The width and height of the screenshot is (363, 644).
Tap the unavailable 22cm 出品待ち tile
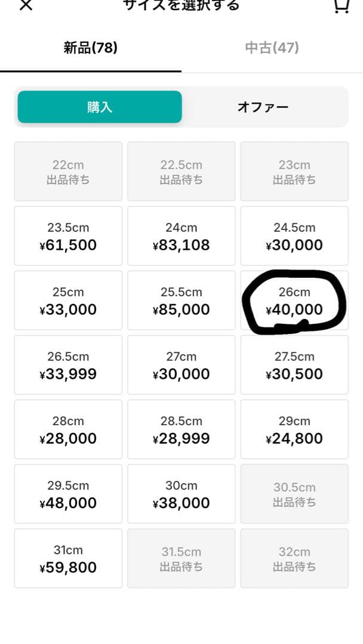pyautogui.click(x=68, y=171)
